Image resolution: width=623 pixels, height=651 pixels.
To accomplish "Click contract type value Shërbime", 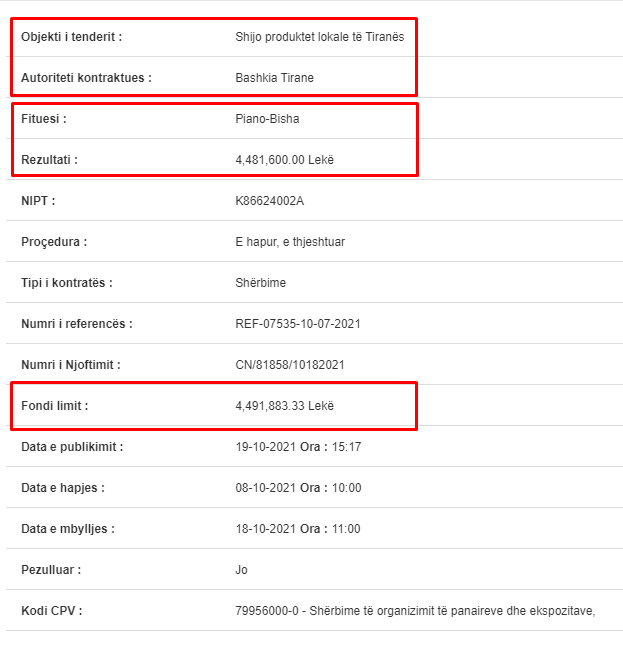I will (261, 283).
